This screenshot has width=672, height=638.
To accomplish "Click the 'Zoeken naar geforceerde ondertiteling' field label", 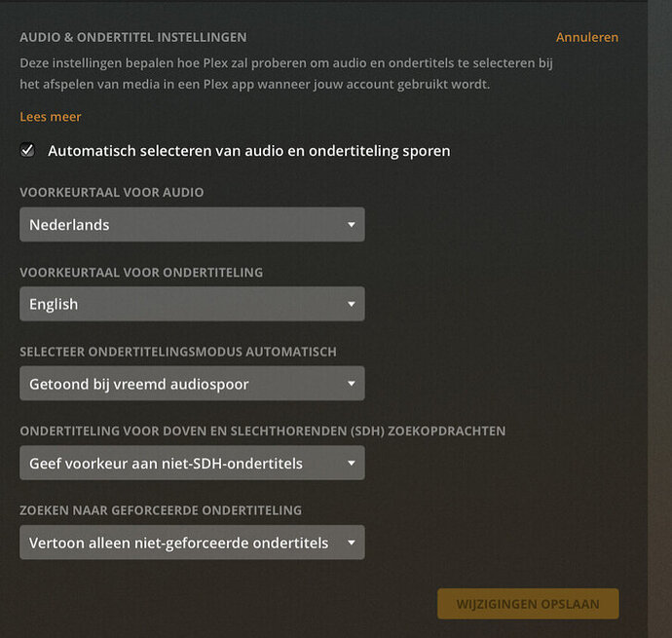I will pyautogui.click(x=161, y=510).
